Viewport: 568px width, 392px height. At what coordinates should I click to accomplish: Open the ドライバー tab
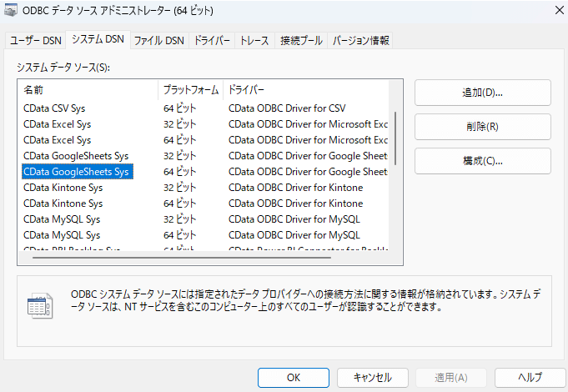[212, 40]
